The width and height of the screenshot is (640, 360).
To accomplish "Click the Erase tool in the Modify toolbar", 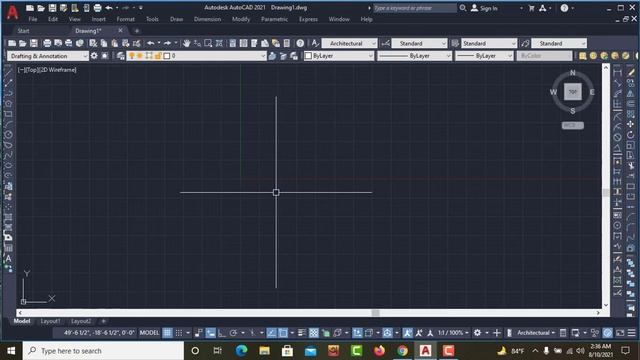I will tap(631, 73).
